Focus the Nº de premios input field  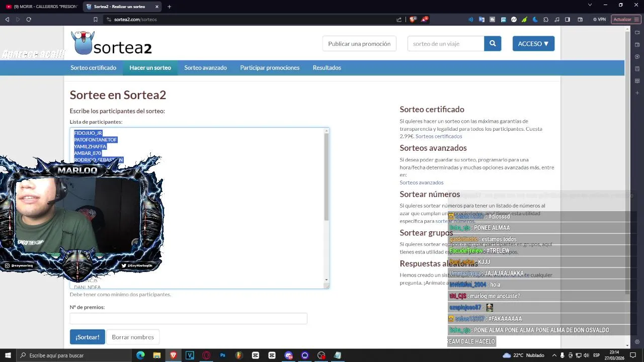(x=188, y=318)
